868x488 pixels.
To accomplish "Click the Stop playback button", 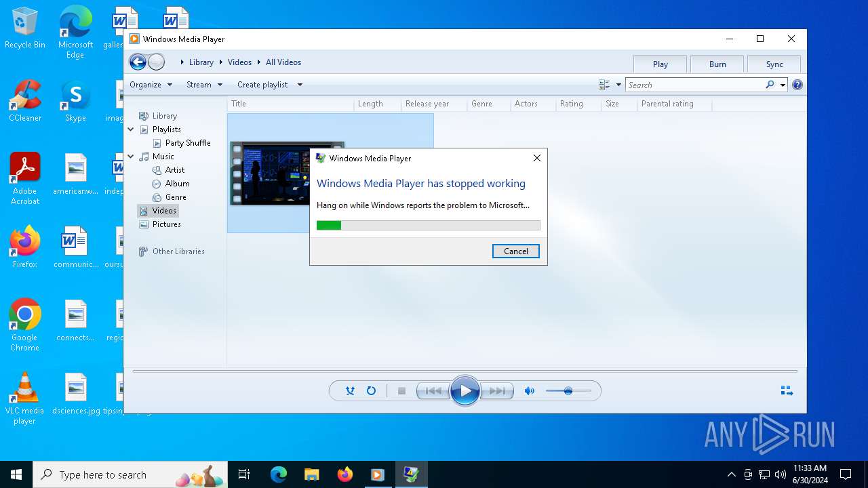I will [x=401, y=391].
